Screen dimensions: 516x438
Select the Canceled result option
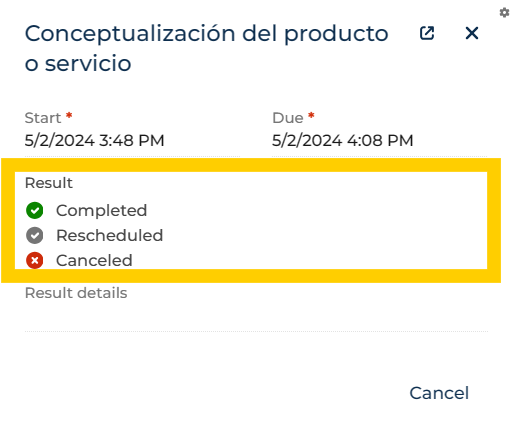tap(79, 260)
